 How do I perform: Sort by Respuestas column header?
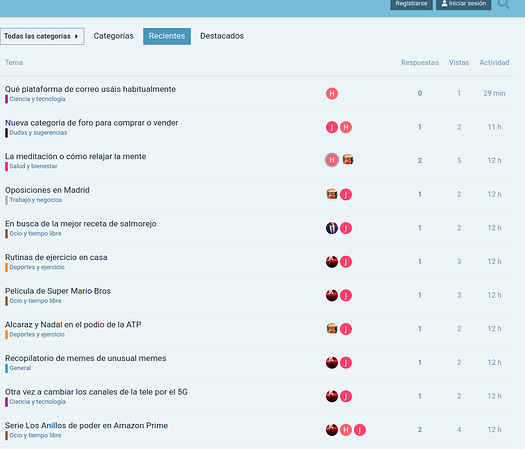(x=420, y=63)
